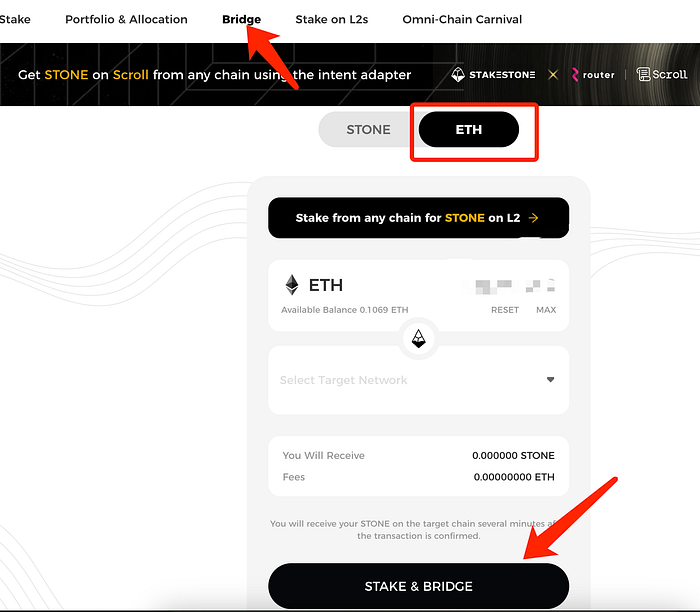Click MAX to use full balance
This screenshot has height=612, width=700.
point(546,310)
